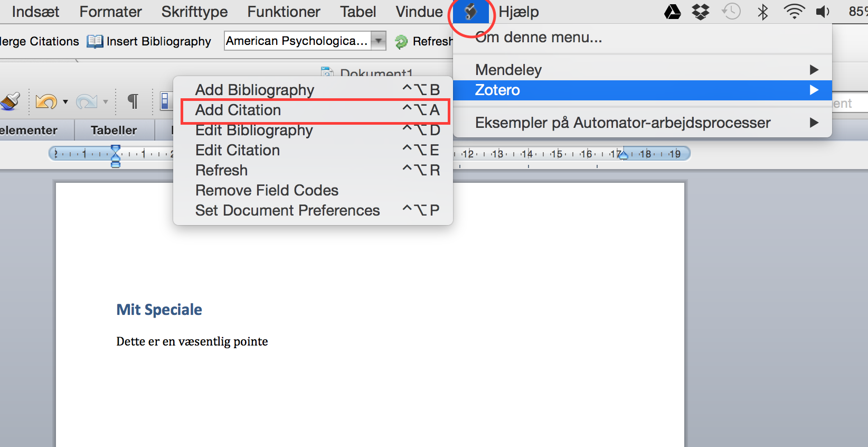The width and height of the screenshot is (868, 447).
Task: Place cursor after 'Dette er en væsentlig pointe'
Action: [268, 341]
